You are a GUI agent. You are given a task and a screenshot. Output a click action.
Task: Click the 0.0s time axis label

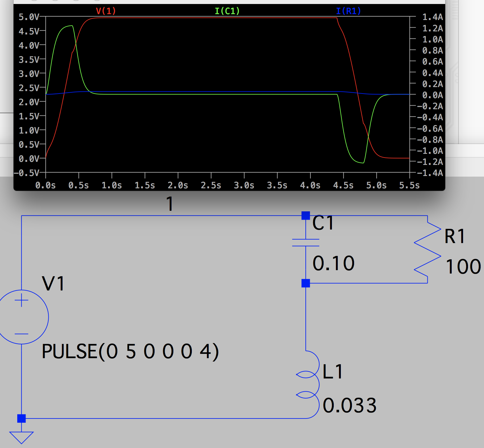(x=46, y=185)
